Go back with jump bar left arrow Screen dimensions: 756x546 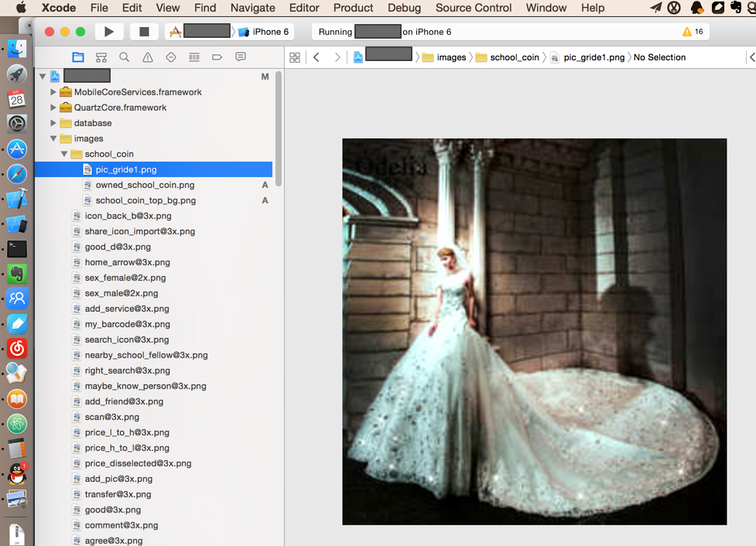point(316,57)
